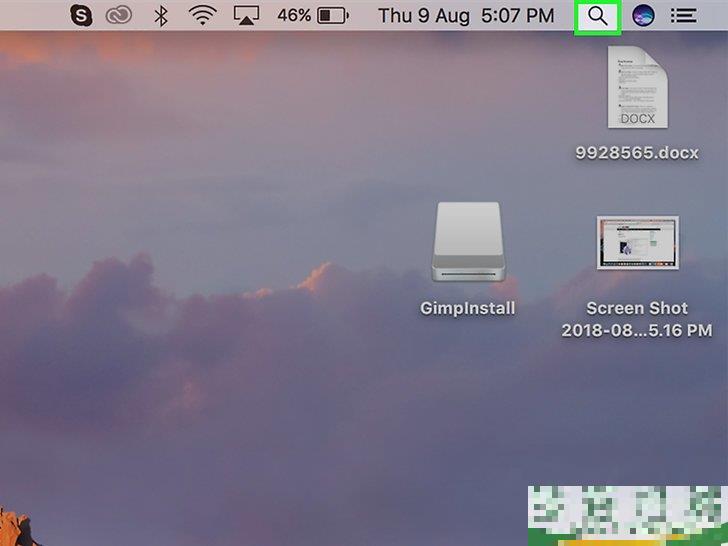Click the Screen Shot 2018-08 file label
This screenshot has height=546, width=728.
point(637,319)
